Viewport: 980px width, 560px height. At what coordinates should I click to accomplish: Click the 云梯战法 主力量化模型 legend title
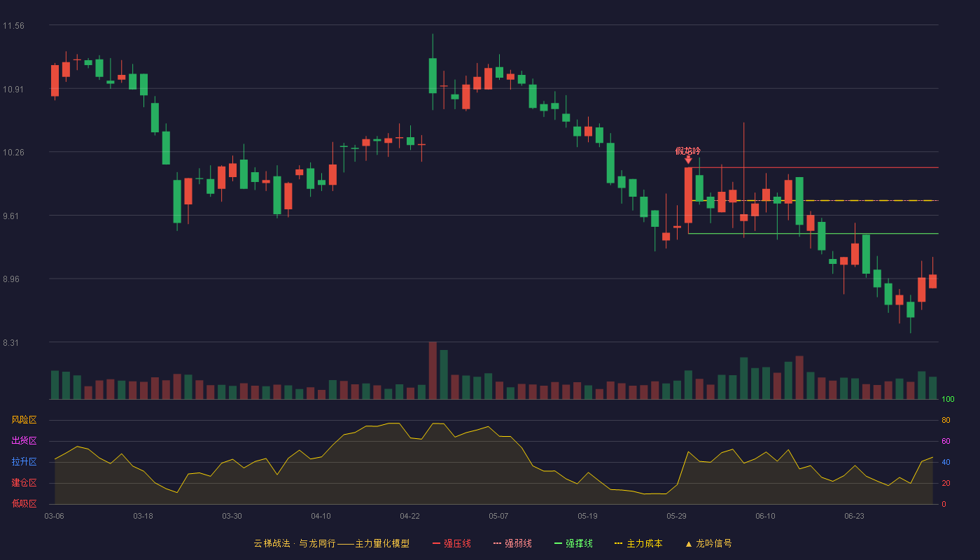click(331, 543)
